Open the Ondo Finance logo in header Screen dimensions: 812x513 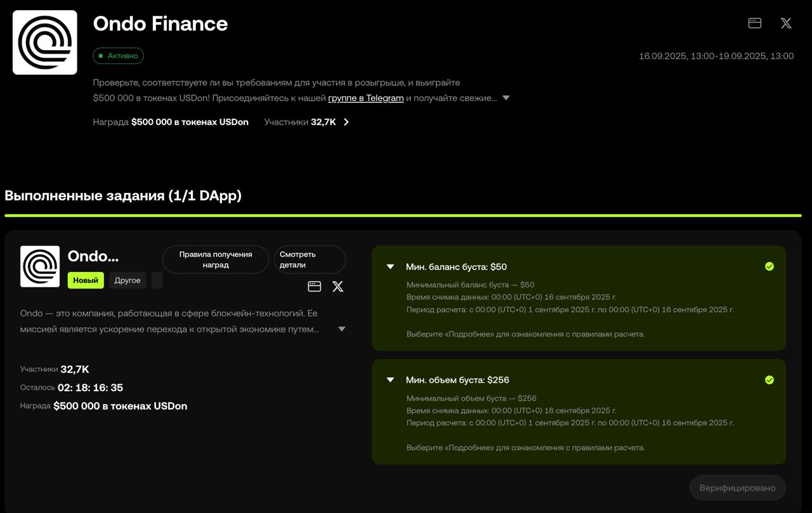(45, 42)
